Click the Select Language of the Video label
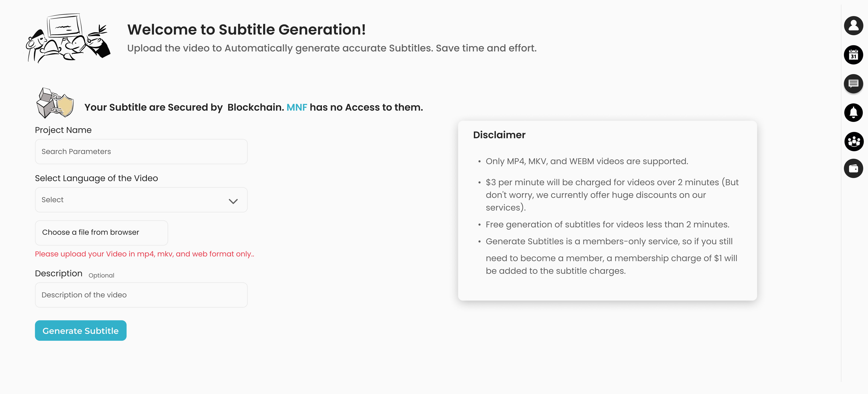 96,178
